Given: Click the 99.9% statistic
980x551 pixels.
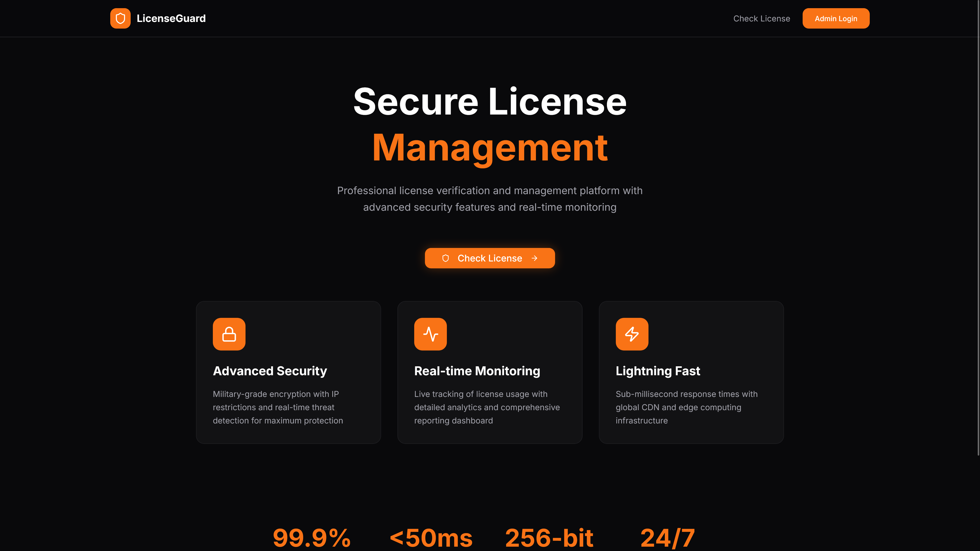Looking at the screenshot, I should tap(312, 538).
